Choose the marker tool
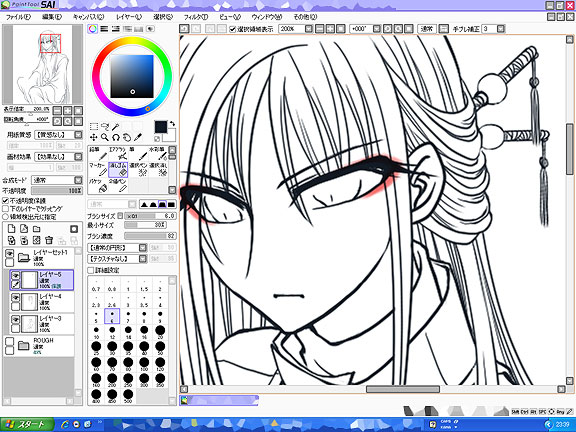 point(98,170)
